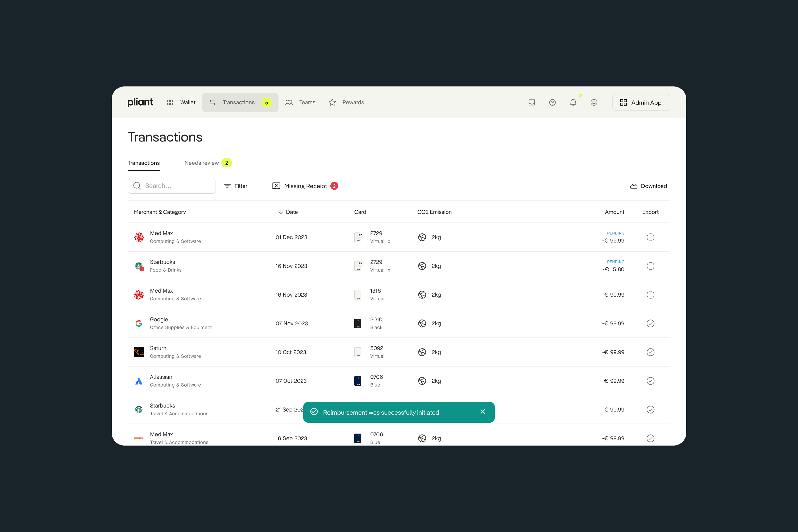This screenshot has width=798, height=532.
Task: Open the help question mark icon
Action: point(552,102)
